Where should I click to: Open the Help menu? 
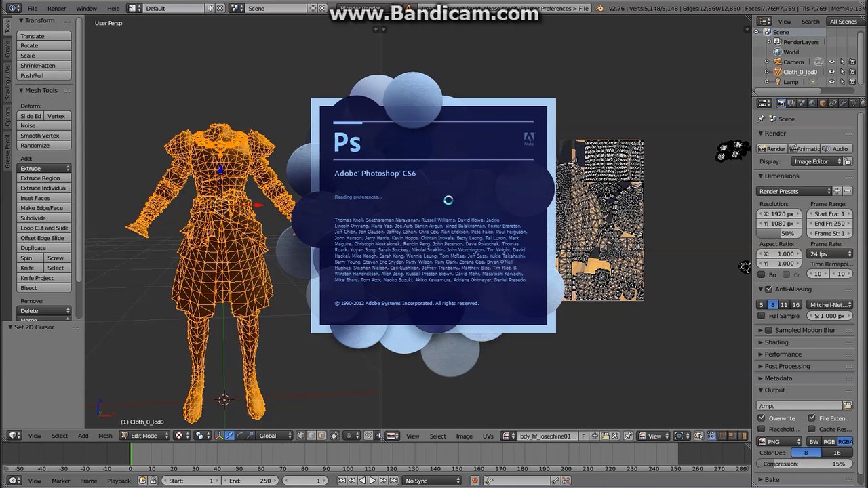pos(113,9)
